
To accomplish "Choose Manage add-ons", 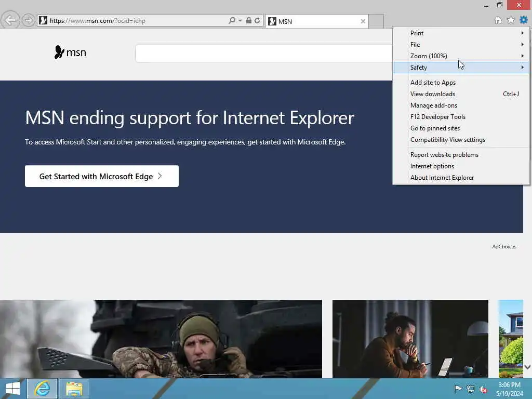I will tap(461, 105).
